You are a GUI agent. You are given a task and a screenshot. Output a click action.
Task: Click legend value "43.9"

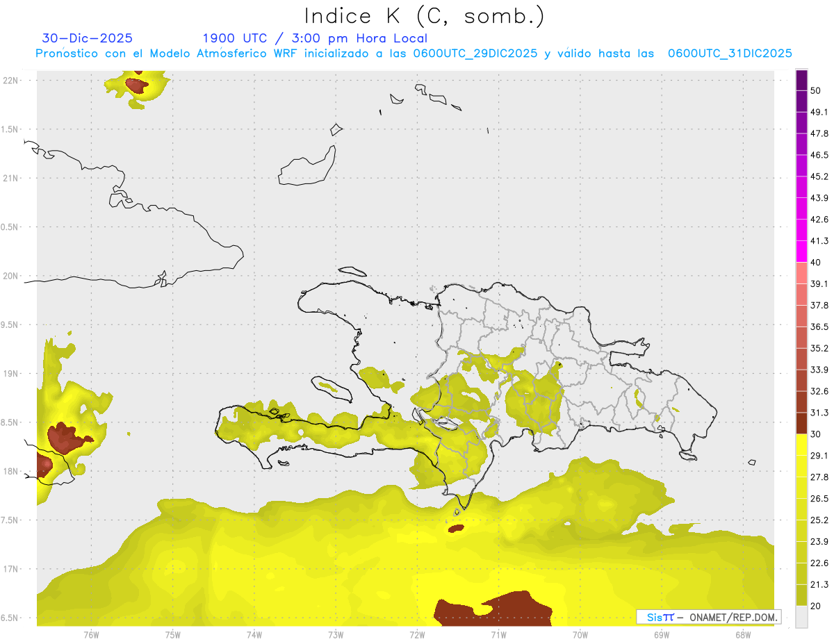[819, 198]
